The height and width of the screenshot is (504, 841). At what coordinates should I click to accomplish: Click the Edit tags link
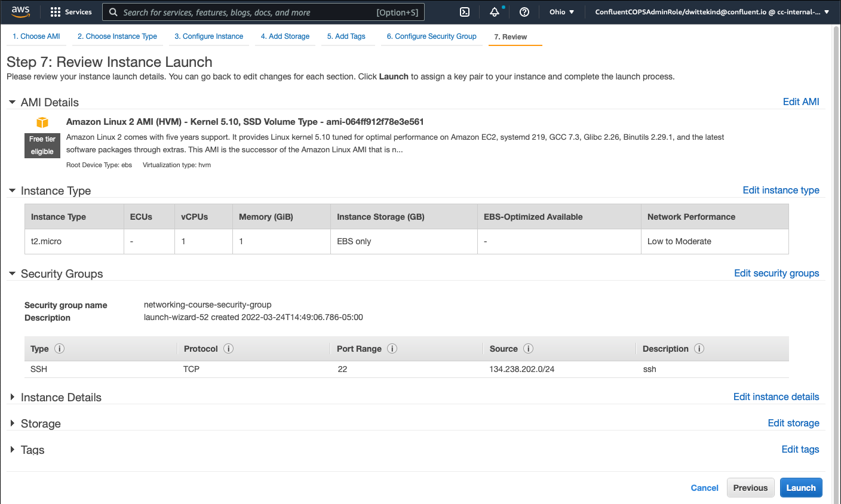(800, 449)
